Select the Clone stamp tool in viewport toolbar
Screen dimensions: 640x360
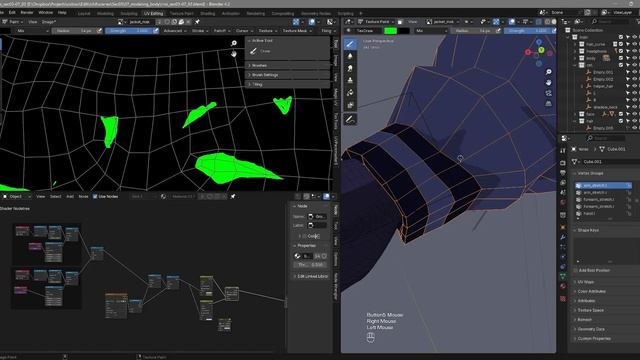click(350, 81)
